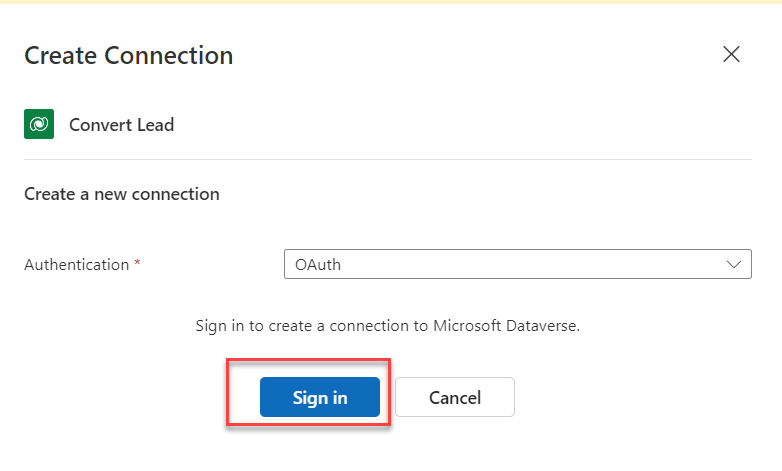Screen dimensions: 782x471
Task: Click the green Dataverse connector icon
Action: pyautogui.click(x=39, y=124)
